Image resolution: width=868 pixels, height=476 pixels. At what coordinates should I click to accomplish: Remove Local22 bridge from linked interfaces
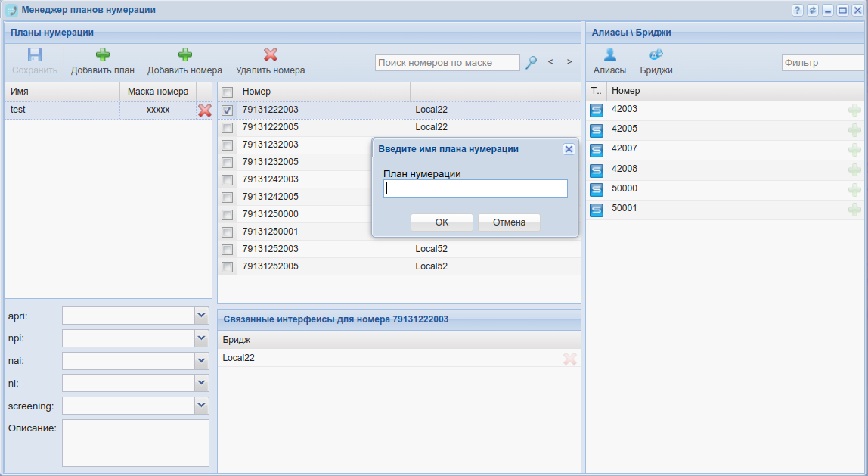coord(569,359)
